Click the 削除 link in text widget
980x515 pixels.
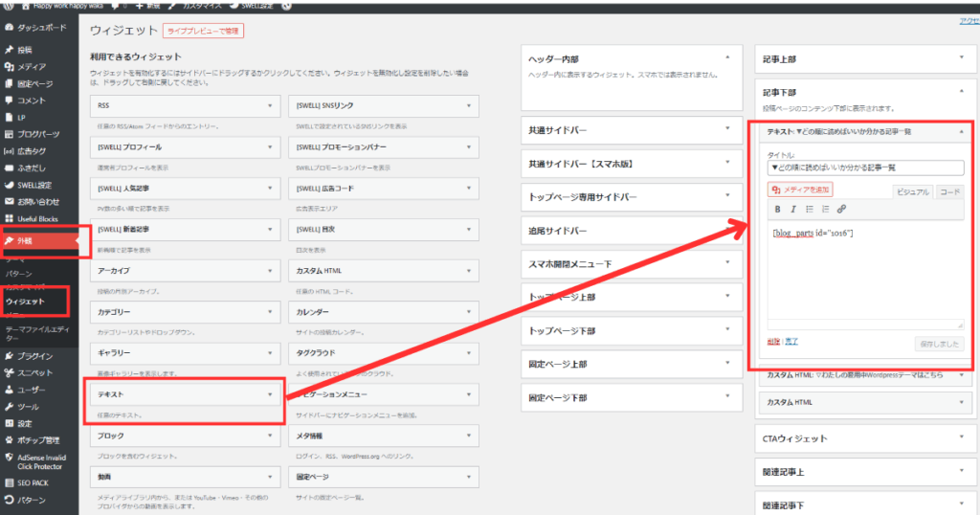772,341
